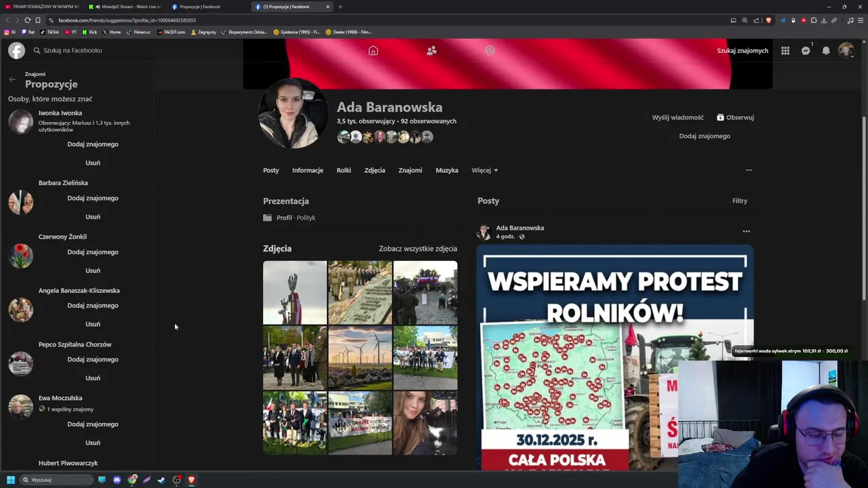Click the '3,5 tys. obserwujący' text
This screenshot has width=868, height=488.
367,121
